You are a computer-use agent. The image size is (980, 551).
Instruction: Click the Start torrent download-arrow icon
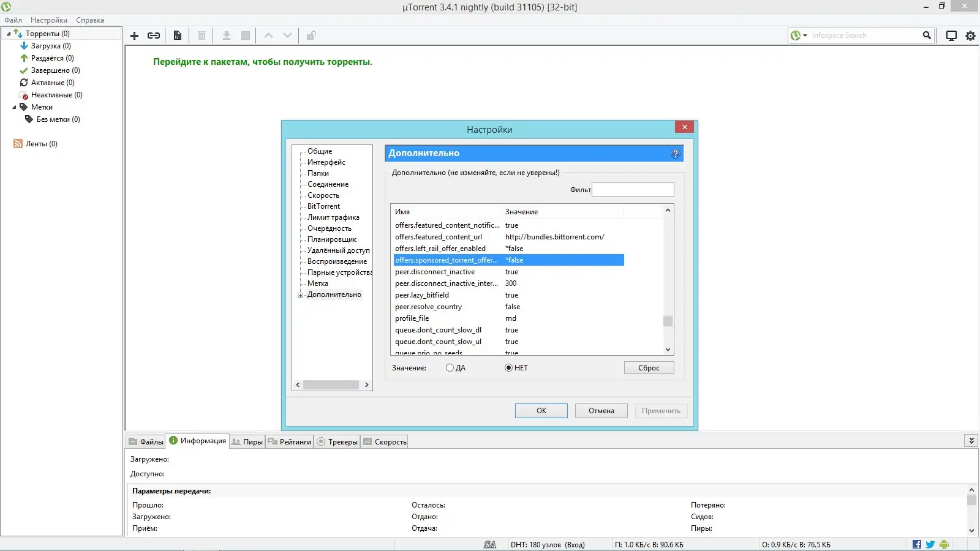227,36
